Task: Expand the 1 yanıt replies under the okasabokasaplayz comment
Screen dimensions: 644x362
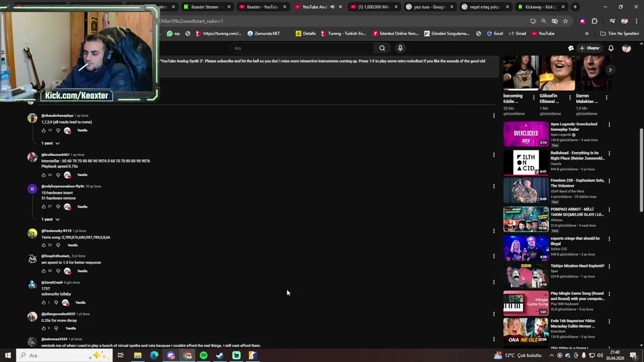Action: pyautogui.click(x=50, y=143)
